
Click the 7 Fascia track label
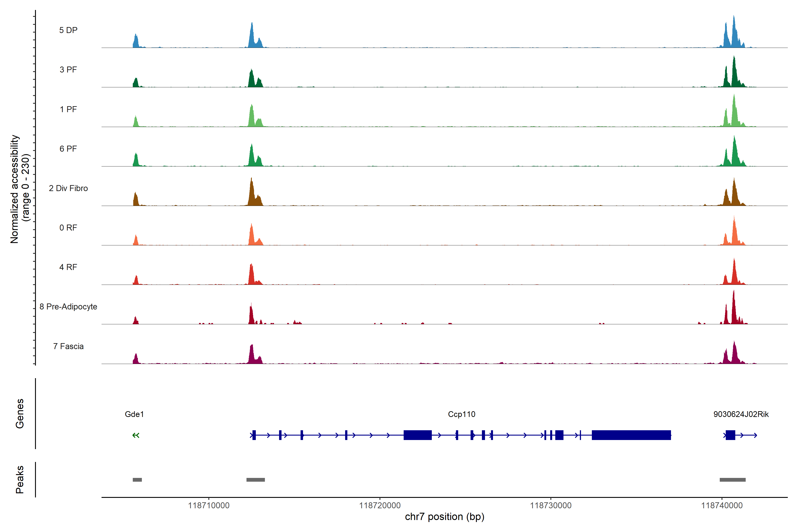tap(68, 346)
